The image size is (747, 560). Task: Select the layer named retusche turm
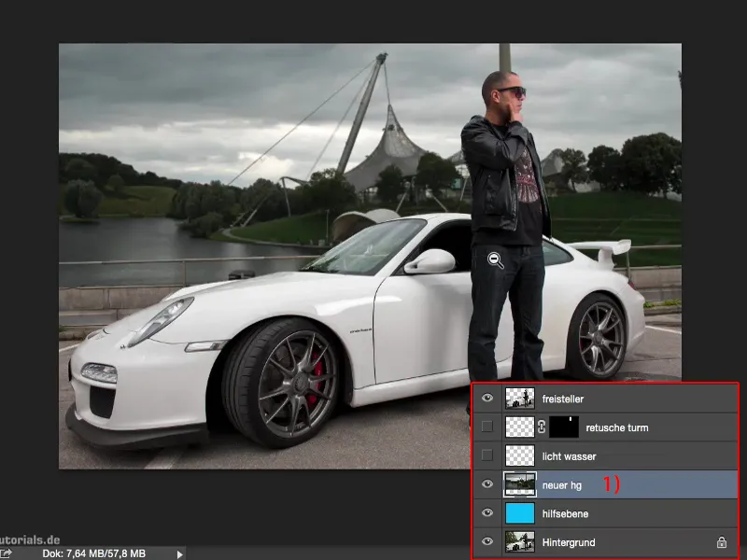[617, 427]
